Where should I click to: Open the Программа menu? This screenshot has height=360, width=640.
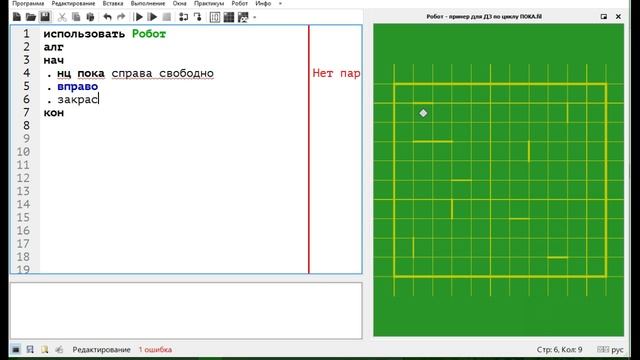[28, 3]
